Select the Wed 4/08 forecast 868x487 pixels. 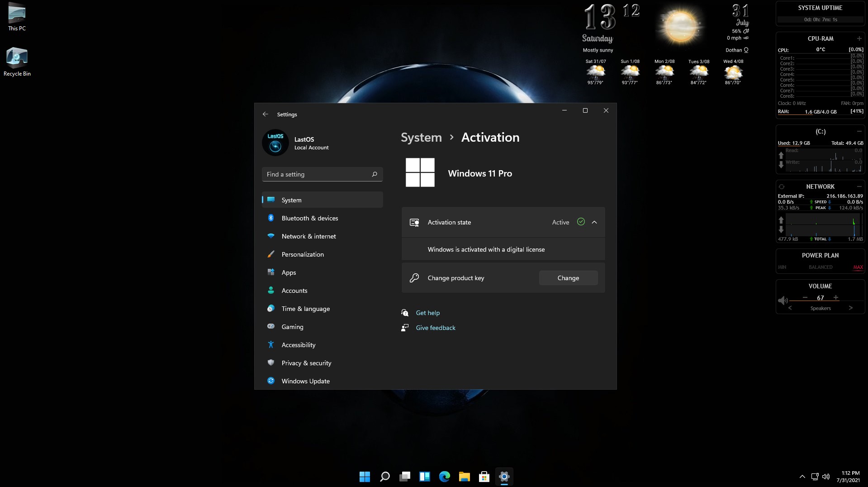(x=733, y=72)
